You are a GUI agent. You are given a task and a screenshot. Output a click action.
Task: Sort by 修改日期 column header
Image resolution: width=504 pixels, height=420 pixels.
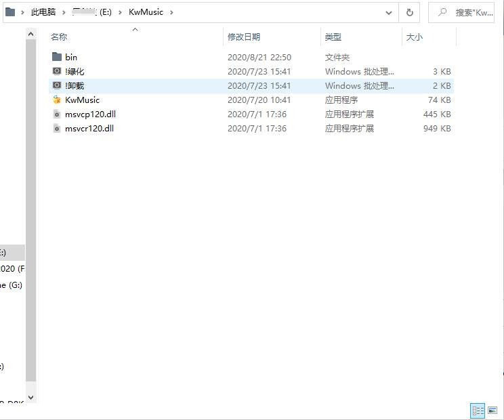coord(244,37)
